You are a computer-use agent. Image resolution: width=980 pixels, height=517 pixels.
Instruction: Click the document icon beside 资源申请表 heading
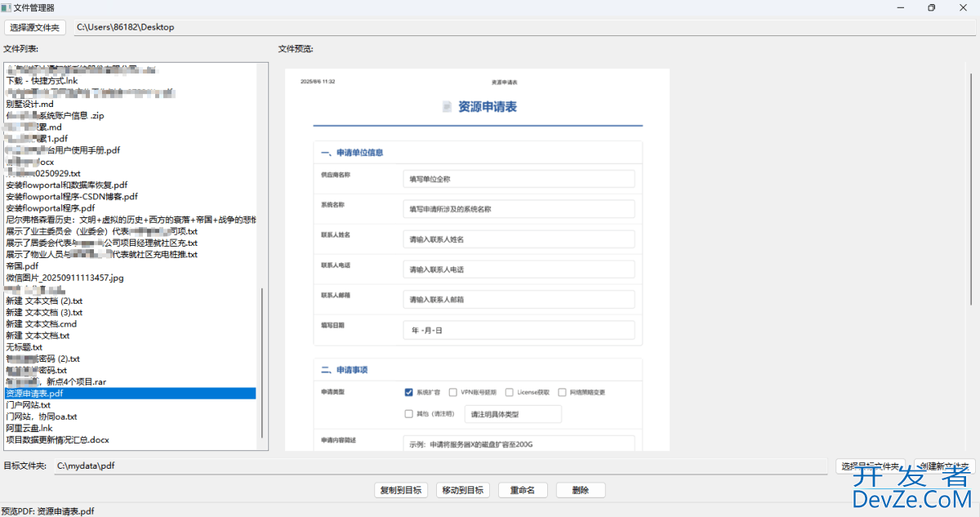click(447, 107)
